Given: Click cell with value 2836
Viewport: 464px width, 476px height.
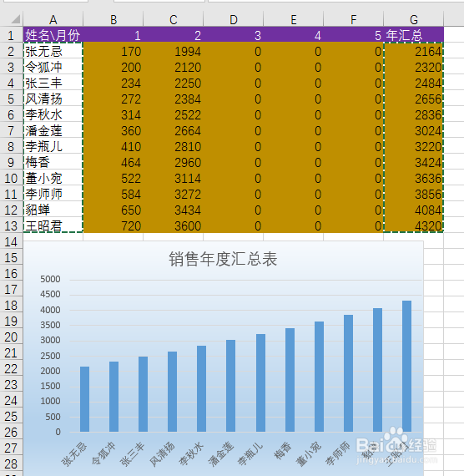Looking at the screenshot, I should (x=414, y=114).
